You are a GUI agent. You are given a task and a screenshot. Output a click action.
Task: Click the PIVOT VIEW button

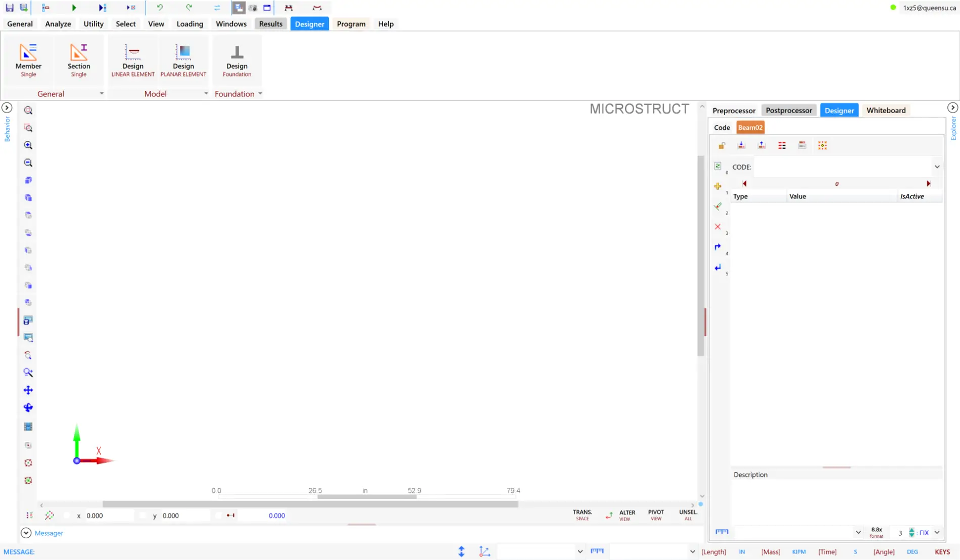[x=655, y=515]
